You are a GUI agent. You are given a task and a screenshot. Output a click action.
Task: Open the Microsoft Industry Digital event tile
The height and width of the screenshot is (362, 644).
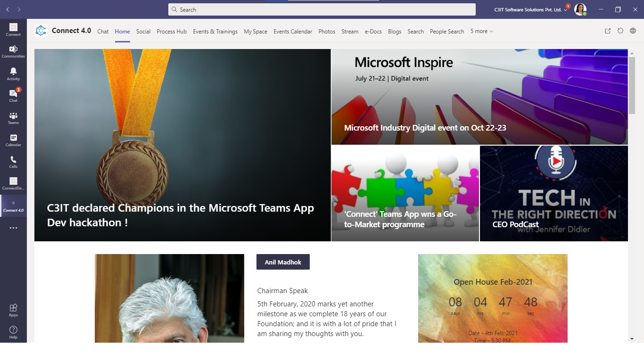pyautogui.click(x=479, y=97)
